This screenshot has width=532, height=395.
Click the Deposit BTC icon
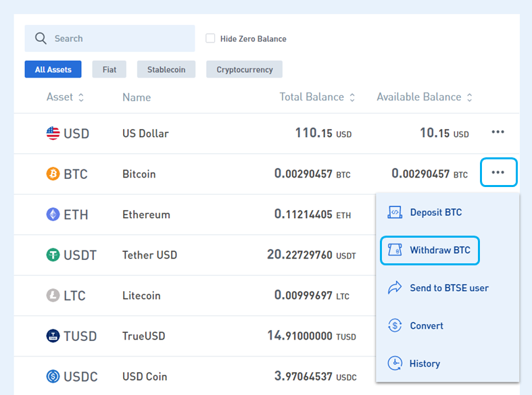click(x=395, y=213)
